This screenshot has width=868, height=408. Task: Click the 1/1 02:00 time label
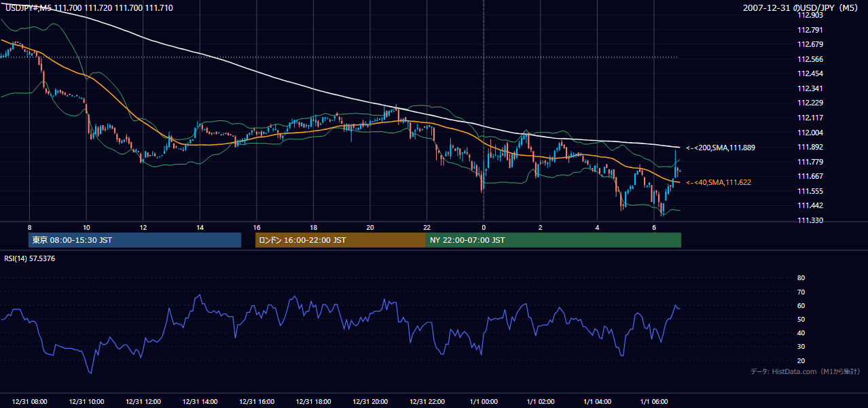point(540,402)
